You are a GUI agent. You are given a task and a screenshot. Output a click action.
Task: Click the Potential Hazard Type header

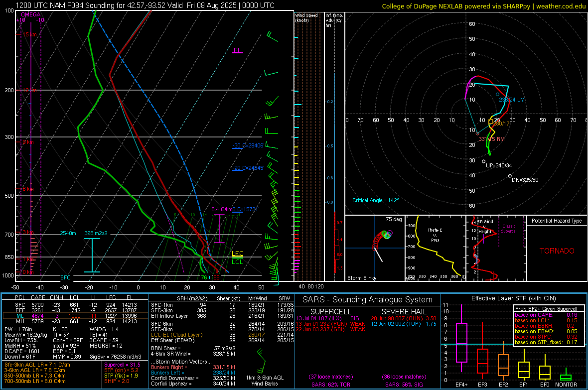(x=557, y=221)
